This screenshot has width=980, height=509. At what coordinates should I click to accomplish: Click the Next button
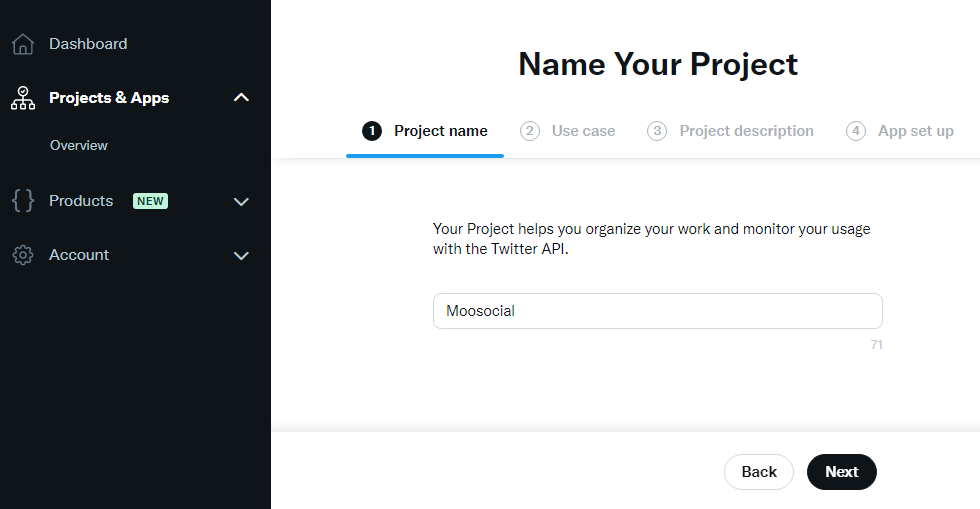pyautogui.click(x=841, y=472)
